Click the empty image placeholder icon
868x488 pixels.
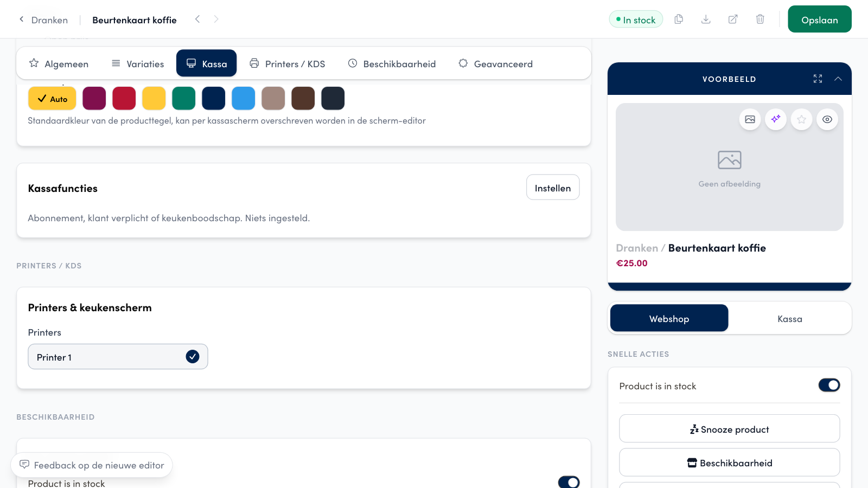click(x=729, y=160)
